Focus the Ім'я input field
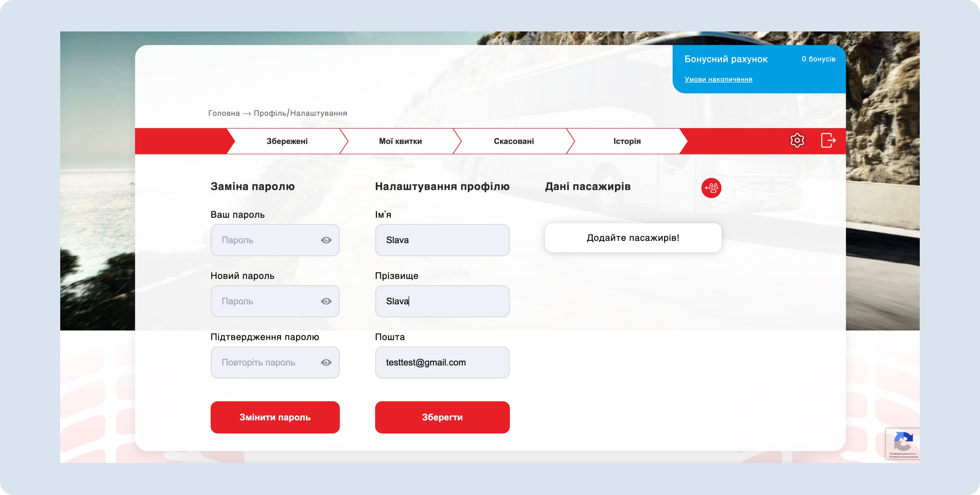Image resolution: width=980 pixels, height=495 pixels. pos(442,240)
